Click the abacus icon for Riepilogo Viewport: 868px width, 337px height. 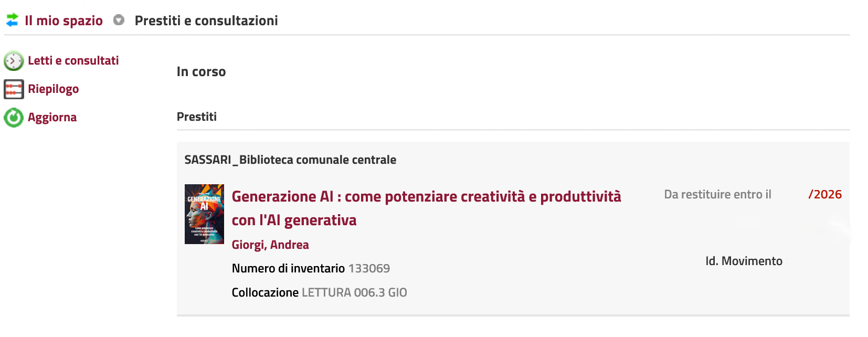(x=14, y=89)
